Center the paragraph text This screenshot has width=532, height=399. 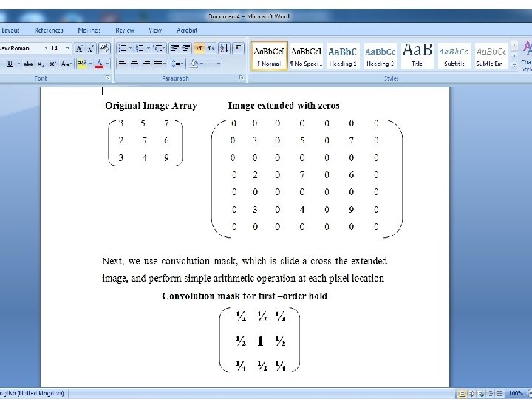coord(134,64)
